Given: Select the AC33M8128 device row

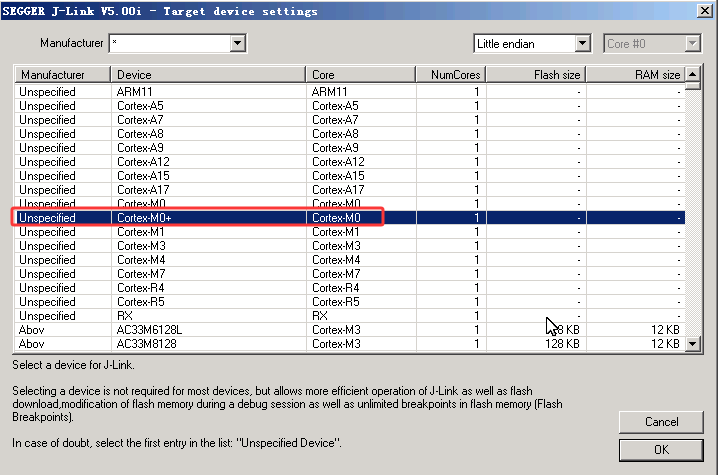Looking at the screenshot, I should 350,344.
